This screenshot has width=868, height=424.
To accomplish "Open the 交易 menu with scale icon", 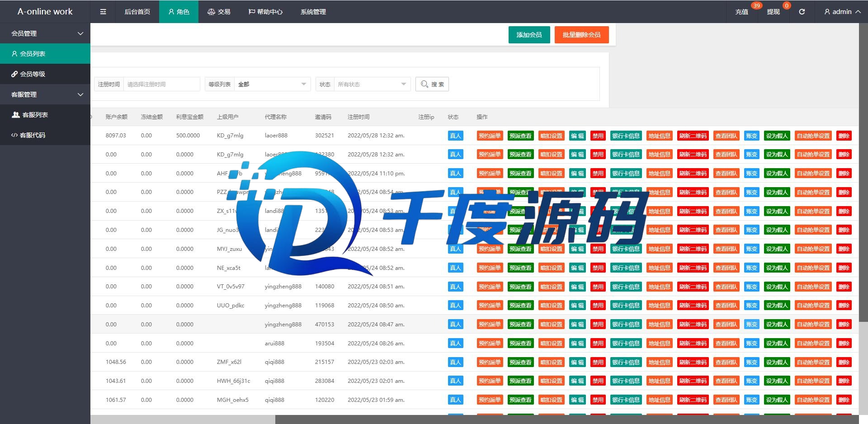I will 219,12.
